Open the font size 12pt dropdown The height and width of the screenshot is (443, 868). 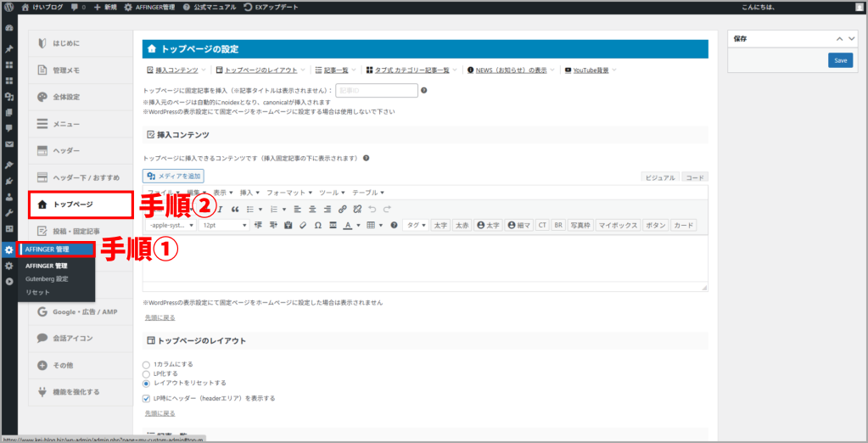pos(224,225)
